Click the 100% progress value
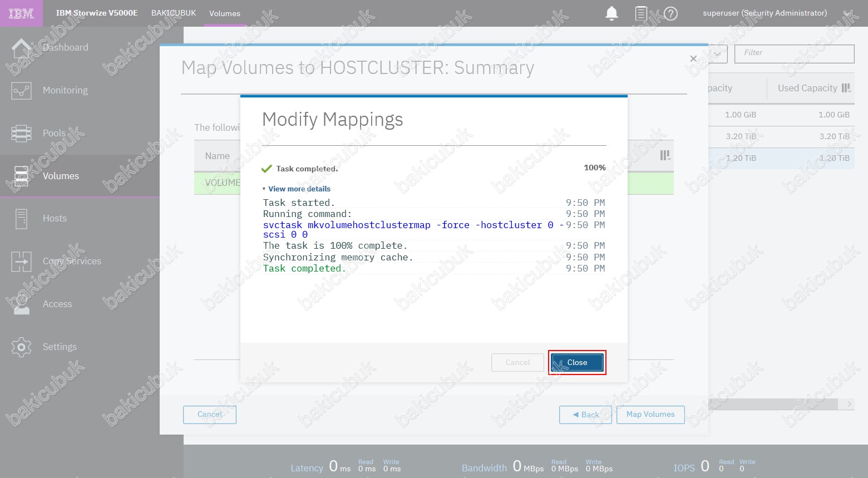Screen dimensions: 868x478 [595, 167]
